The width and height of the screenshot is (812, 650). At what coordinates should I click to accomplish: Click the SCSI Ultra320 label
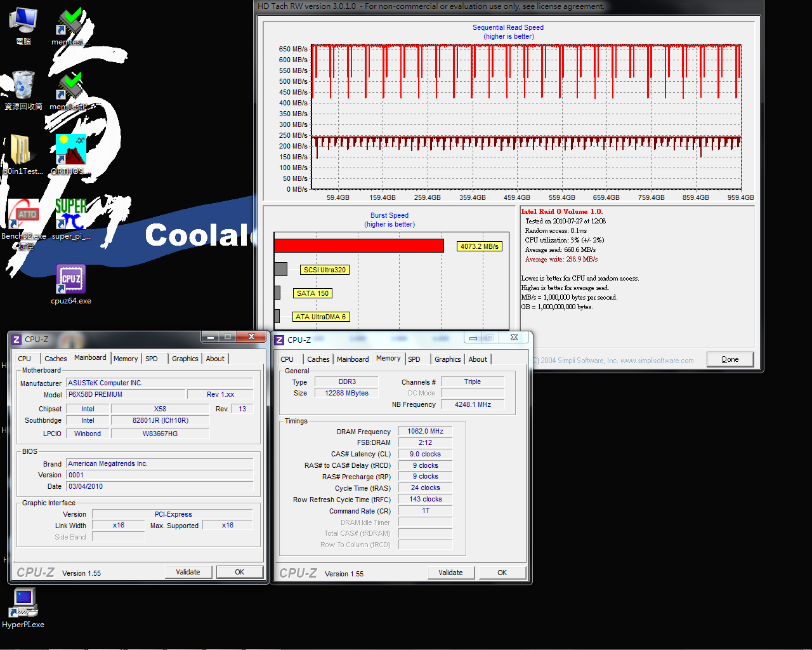[325, 270]
